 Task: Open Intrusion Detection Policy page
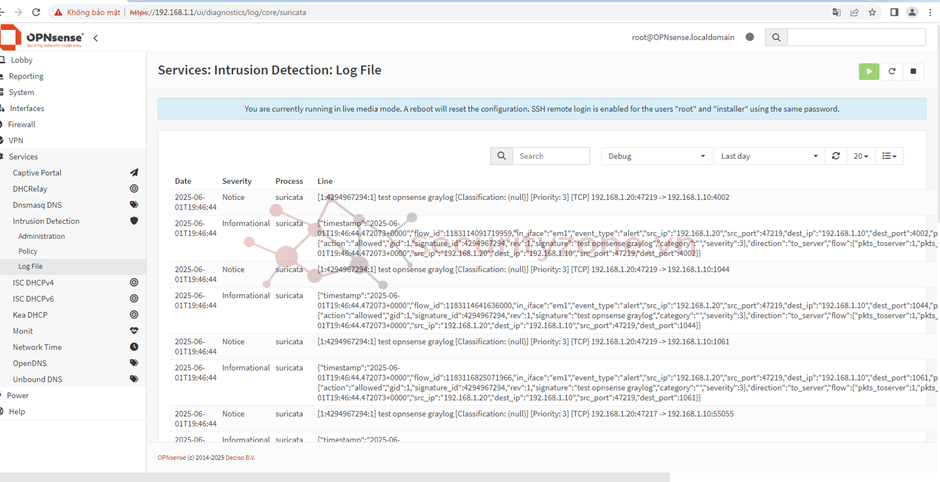28,251
